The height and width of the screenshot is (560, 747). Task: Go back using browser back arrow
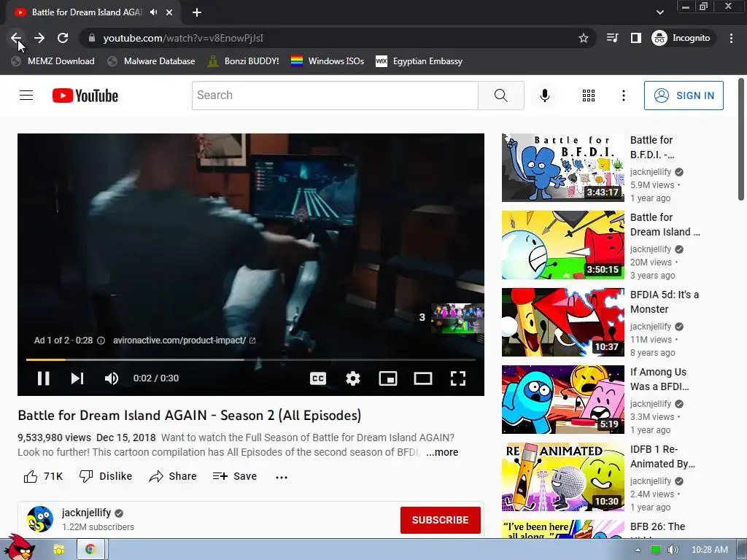[16, 38]
